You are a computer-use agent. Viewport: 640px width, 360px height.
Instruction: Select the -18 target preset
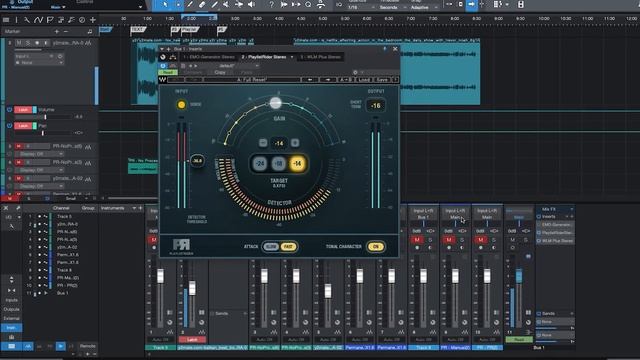[x=278, y=164]
